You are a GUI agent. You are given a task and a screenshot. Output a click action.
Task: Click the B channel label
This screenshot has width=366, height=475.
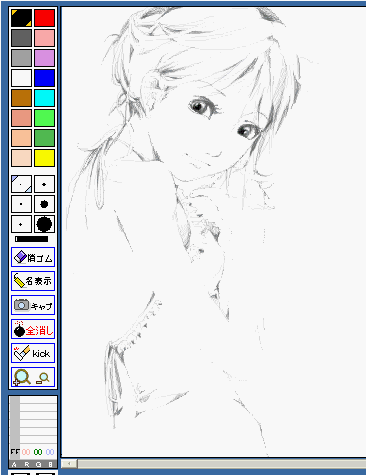click(50, 464)
